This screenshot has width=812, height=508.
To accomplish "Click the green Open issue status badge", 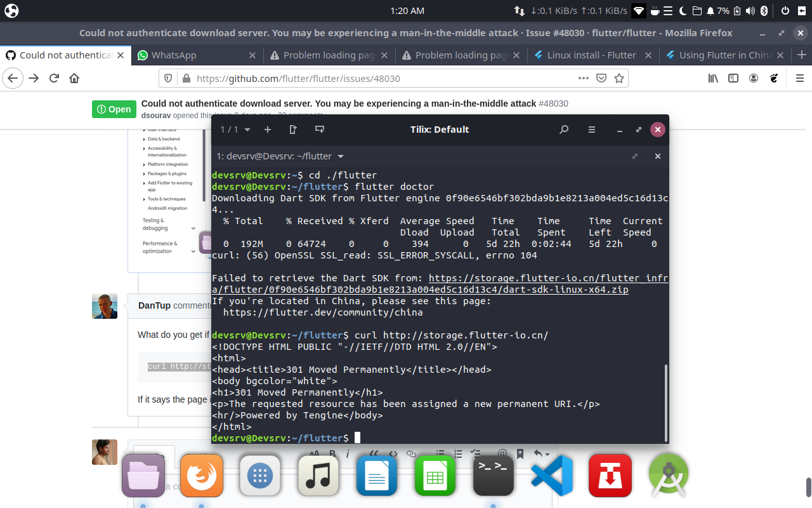I will (114, 109).
